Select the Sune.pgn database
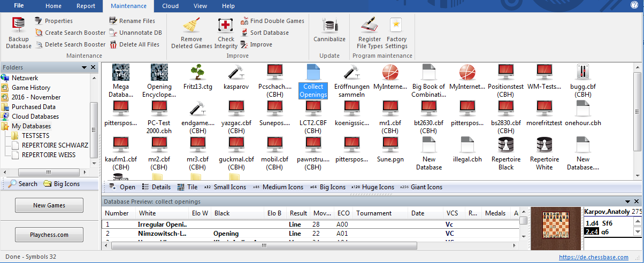This screenshot has width=644, height=263. [x=390, y=150]
